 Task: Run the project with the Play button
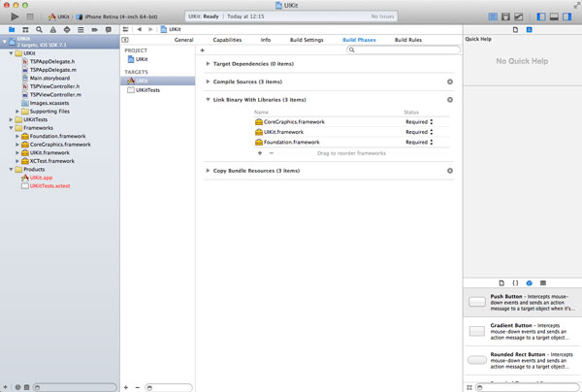[x=15, y=16]
